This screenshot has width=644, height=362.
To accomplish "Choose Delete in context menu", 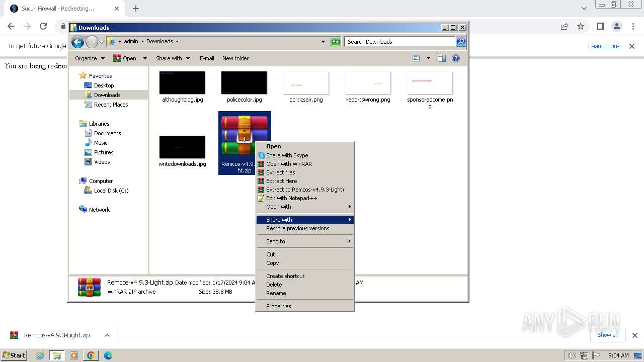I will tap(305, 285).
